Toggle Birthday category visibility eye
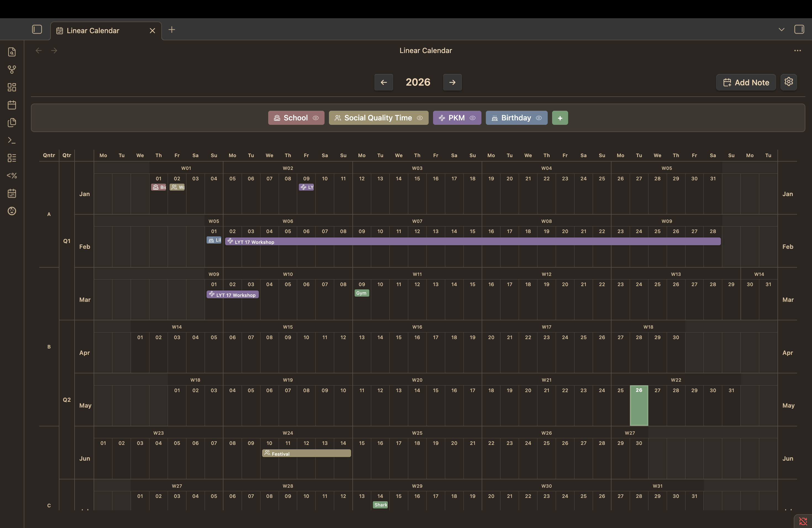Screen dimensions: 812x528 click(x=539, y=118)
